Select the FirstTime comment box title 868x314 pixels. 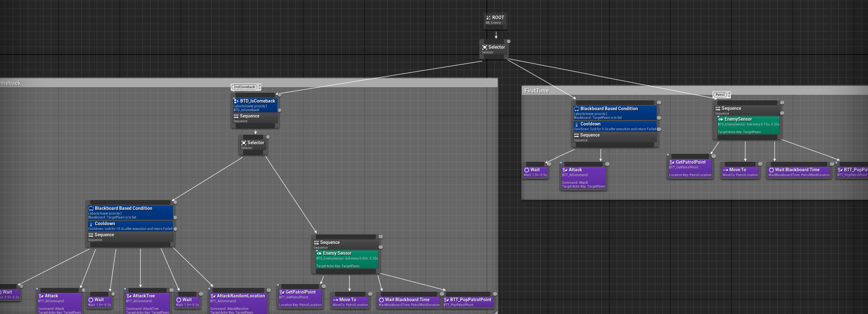pos(536,91)
